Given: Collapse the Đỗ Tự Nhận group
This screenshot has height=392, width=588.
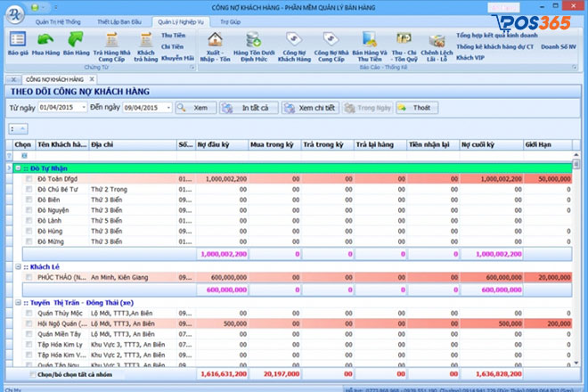Looking at the screenshot, I should tap(19, 167).
